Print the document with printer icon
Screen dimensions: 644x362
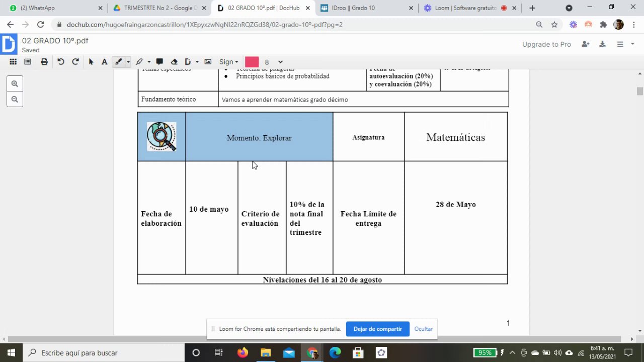[44, 62]
